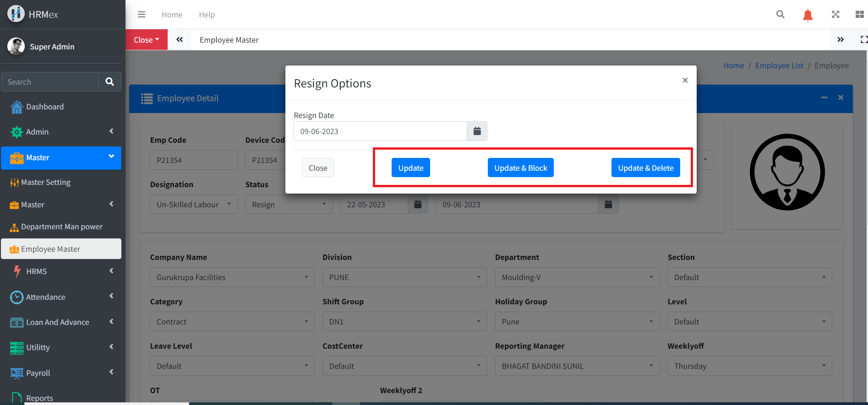Viewport: 868px width, 405px height.
Task: Click the sidebar search button
Action: pyautogui.click(x=109, y=82)
